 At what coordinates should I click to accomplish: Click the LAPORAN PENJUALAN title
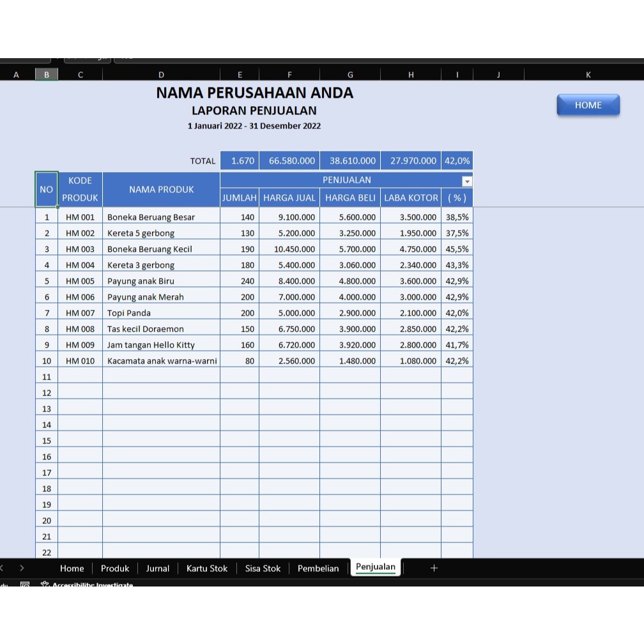click(254, 111)
